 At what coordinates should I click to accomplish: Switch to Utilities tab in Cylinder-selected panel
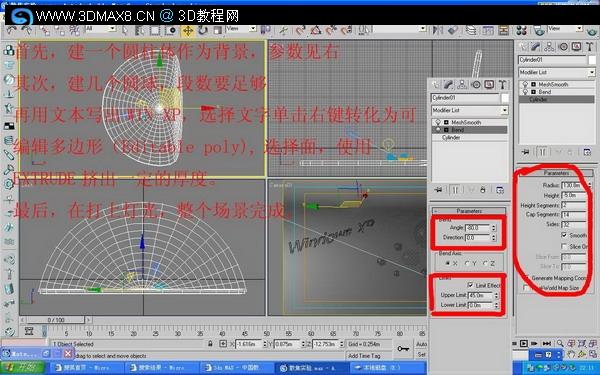(x=590, y=47)
